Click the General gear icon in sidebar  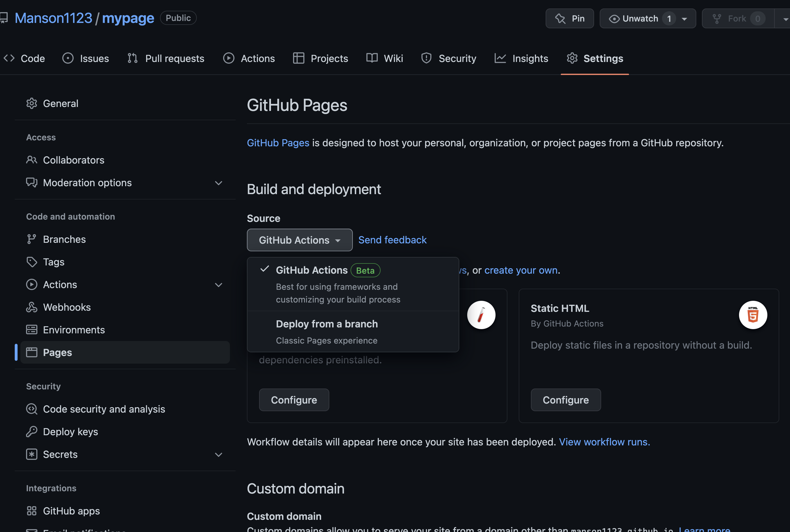coord(32,104)
